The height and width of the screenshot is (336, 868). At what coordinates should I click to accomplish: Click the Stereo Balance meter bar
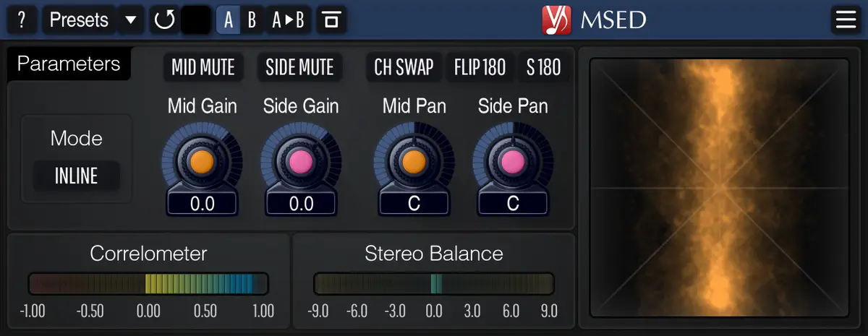coord(434,283)
